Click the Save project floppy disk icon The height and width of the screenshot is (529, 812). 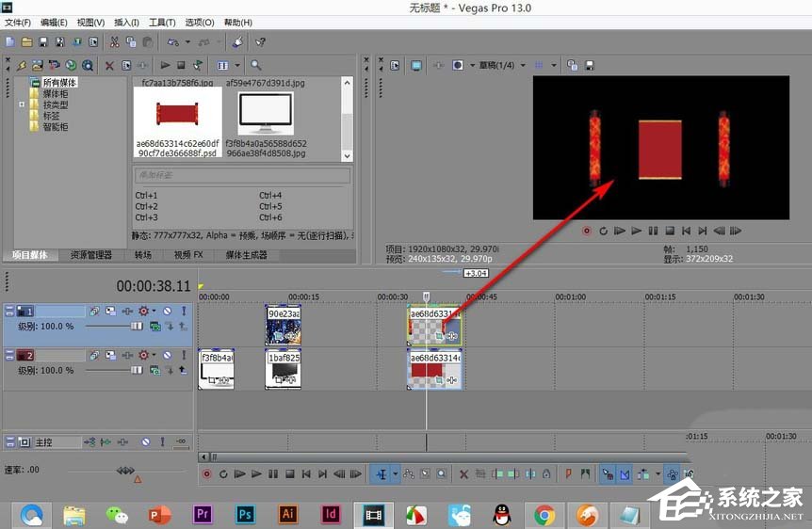pyautogui.click(x=42, y=42)
